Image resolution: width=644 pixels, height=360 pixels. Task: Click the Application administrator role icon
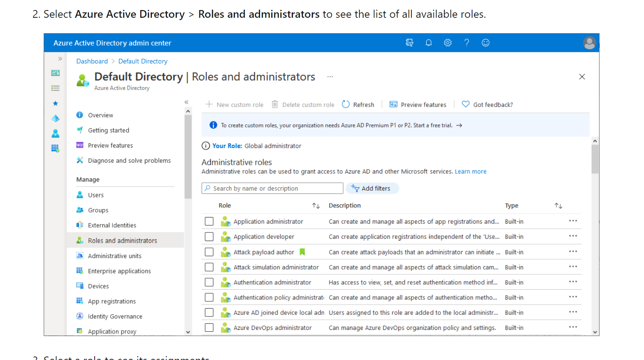click(226, 221)
